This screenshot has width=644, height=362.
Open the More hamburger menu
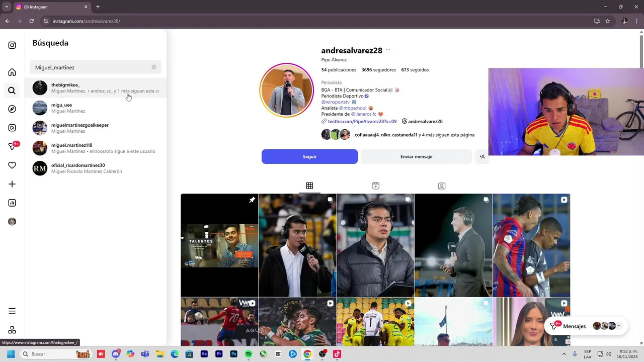(x=12, y=311)
